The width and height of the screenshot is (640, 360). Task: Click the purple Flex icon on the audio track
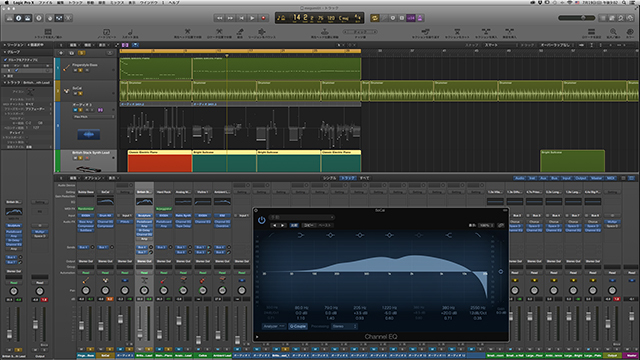coord(100,110)
